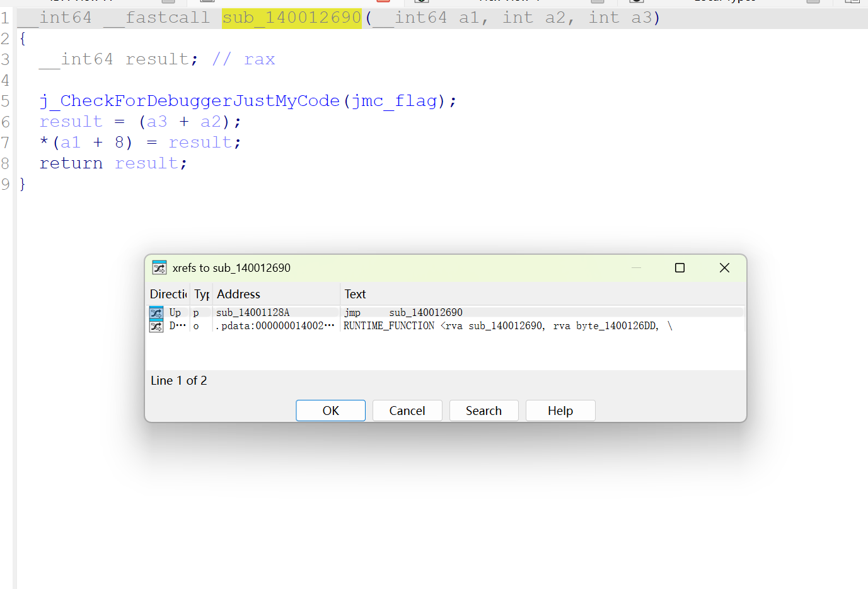Click the xrefs dialog title bar icon
This screenshot has height=589, width=868.
159,268
